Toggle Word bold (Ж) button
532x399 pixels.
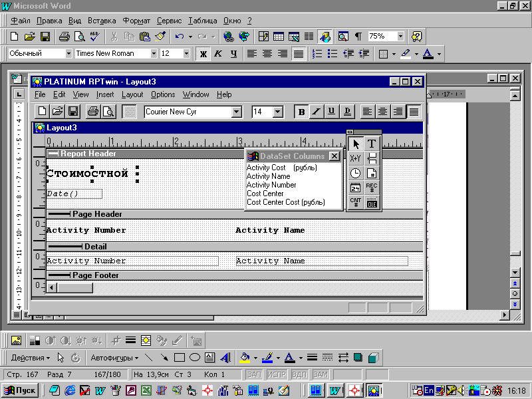[x=203, y=54]
